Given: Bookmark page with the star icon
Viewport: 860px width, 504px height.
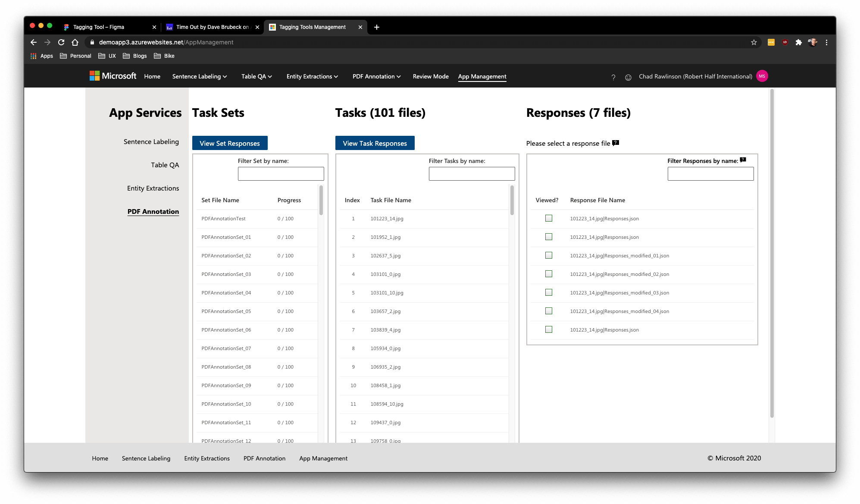Looking at the screenshot, I should tap(754, 42).
